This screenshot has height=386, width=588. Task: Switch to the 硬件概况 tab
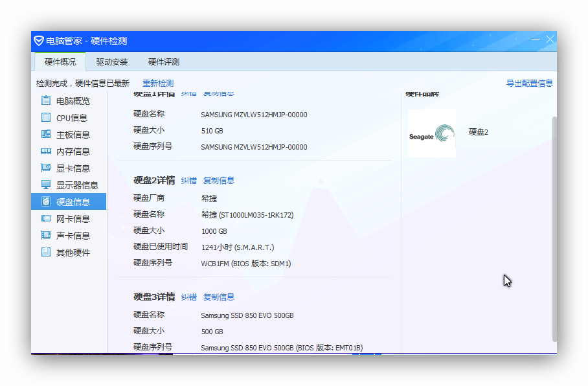tap(60, 62)
